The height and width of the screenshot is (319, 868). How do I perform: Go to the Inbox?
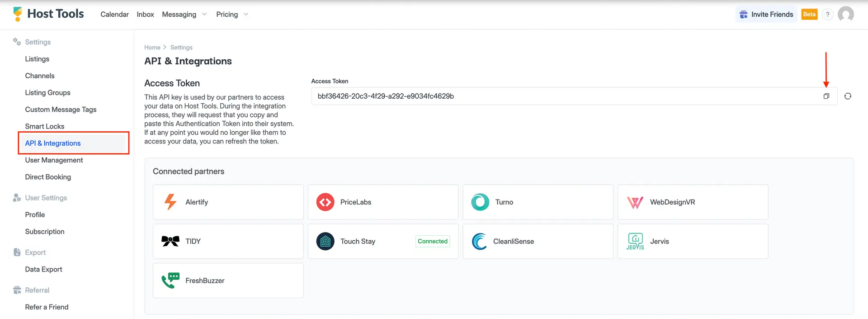[145, 14]
